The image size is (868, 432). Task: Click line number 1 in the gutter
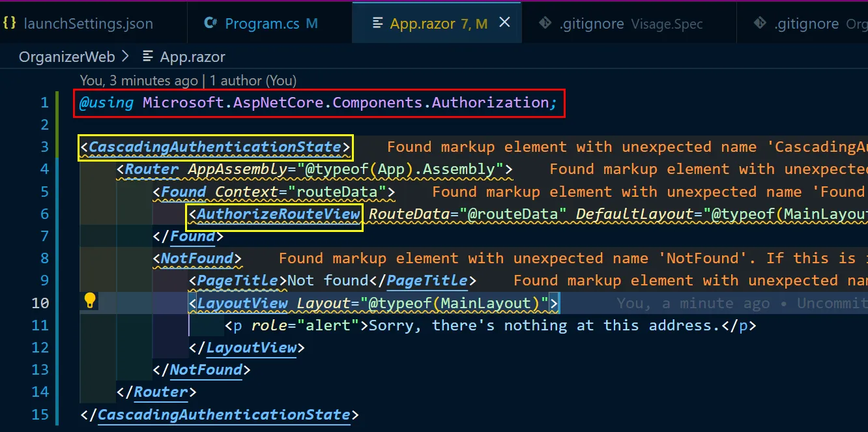(44, 102)
